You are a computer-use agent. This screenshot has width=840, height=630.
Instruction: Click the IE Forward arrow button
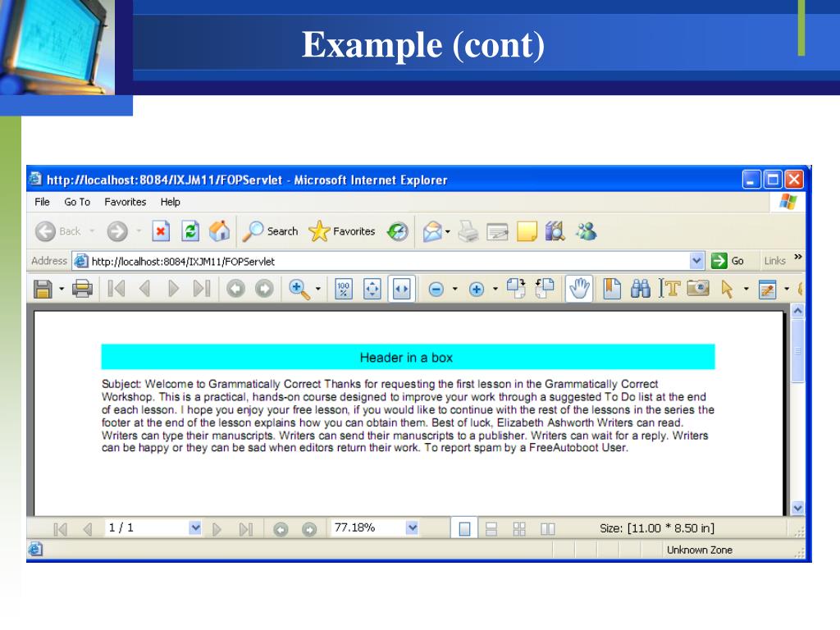click(117, 231)
